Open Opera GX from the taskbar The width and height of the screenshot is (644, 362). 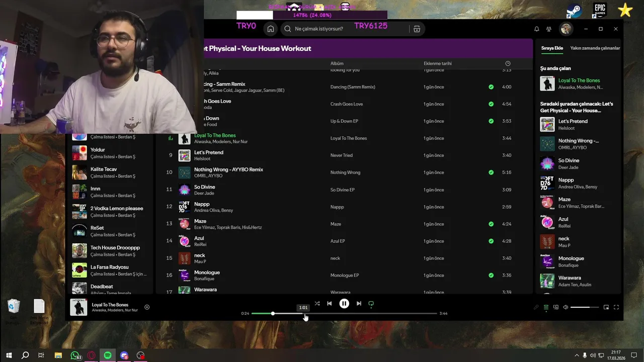(x=92, y=355)
